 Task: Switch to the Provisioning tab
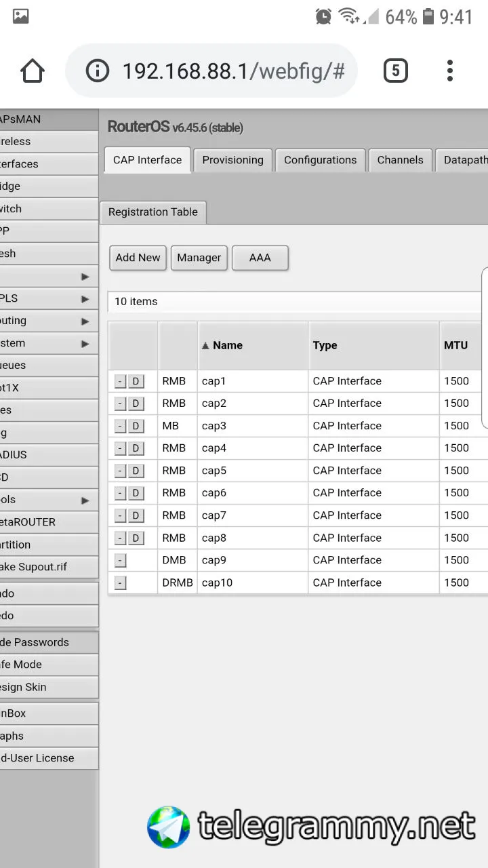pyautogui.click(x=232, y=161)
